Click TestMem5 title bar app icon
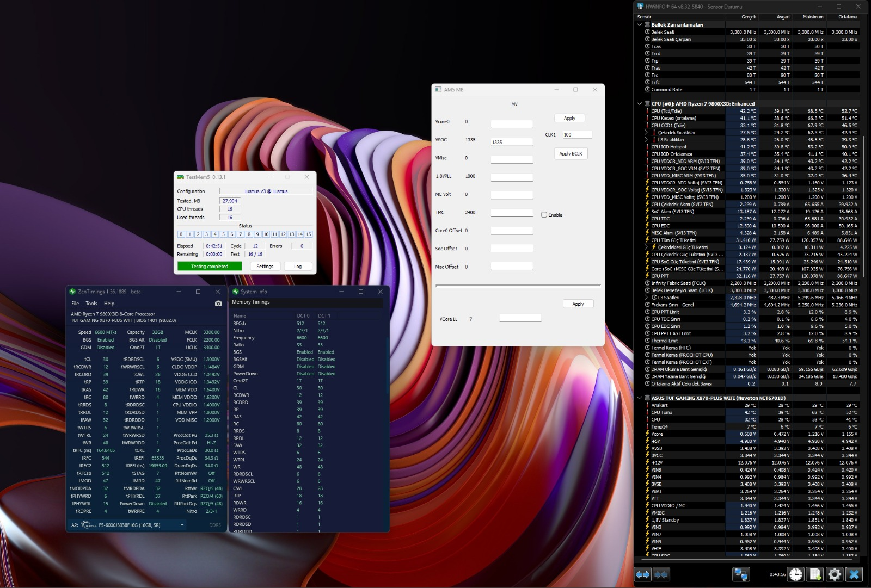This screenshot has width=871, height=588. coord(180,177)
